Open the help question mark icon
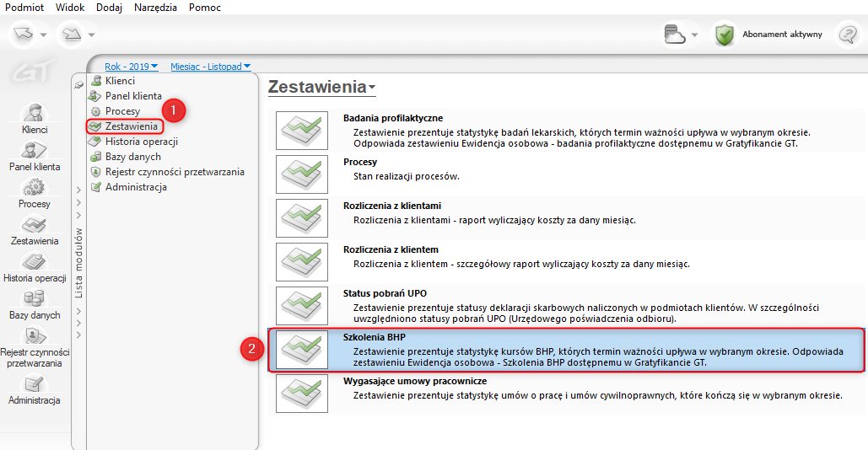 tap(848, 35)
